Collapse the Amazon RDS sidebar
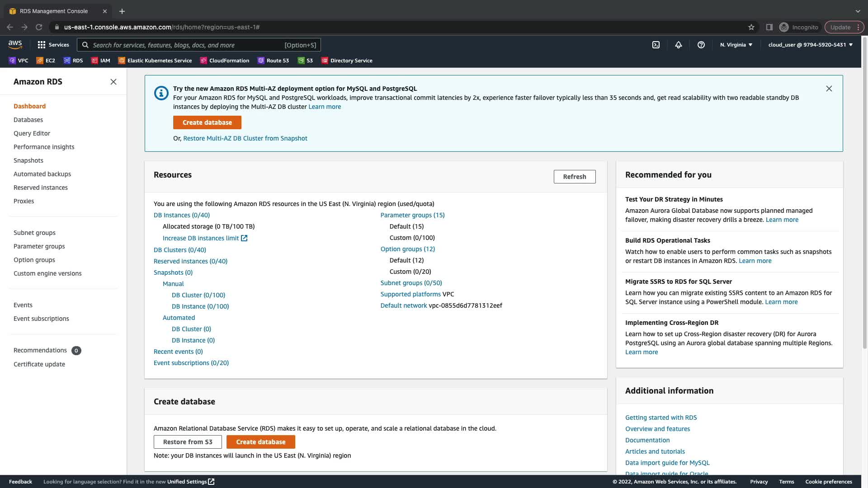 (113, 82)
